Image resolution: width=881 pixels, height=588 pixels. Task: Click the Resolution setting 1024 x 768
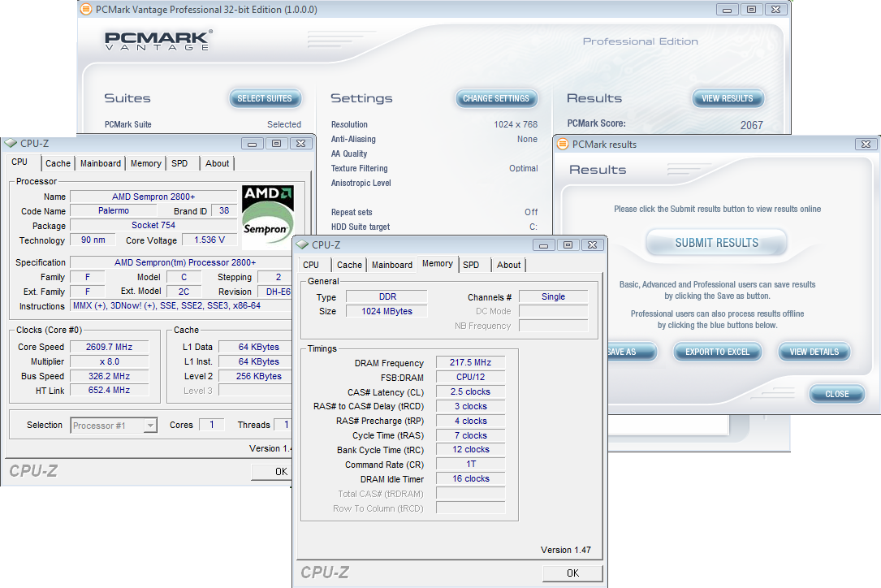516,124
